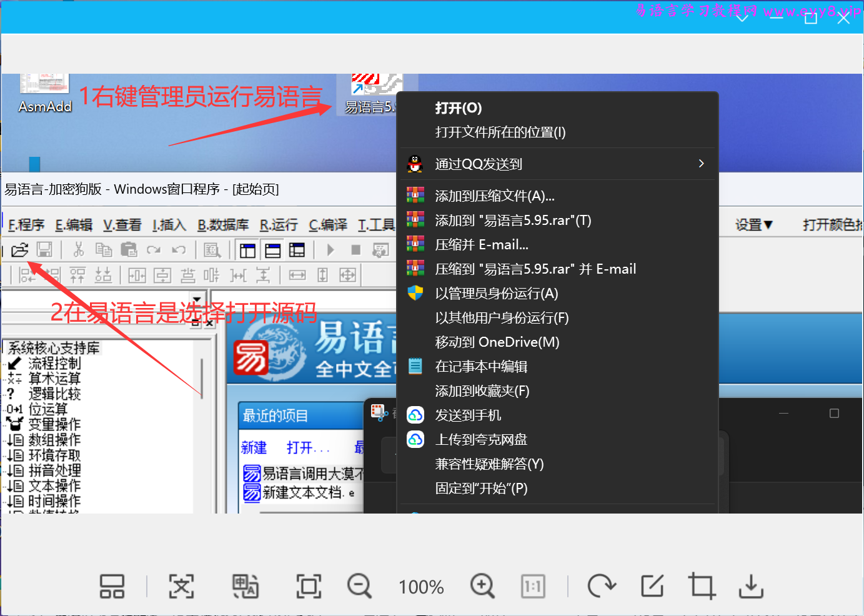This screenshot has width=864, height=616.
Task: Click the text recognition (OCR) icon
Action: (x=181, y=587)
